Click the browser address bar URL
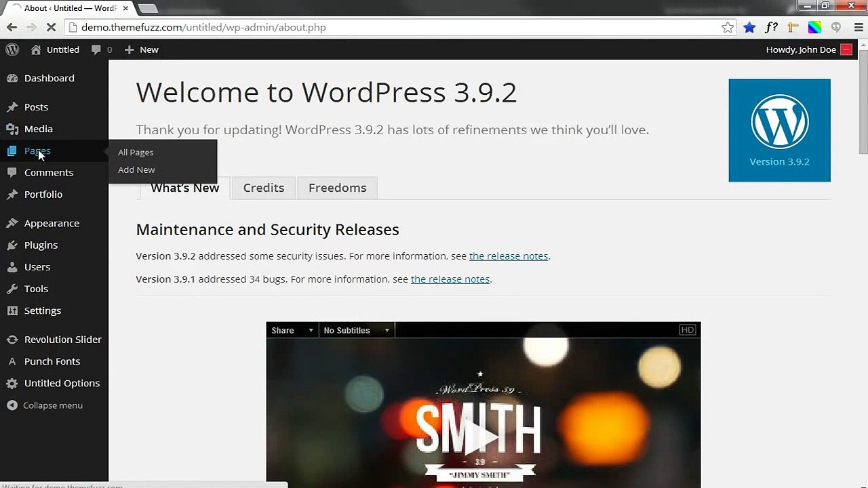This screenshot has width=868, height=488. (x=203, y=27)
